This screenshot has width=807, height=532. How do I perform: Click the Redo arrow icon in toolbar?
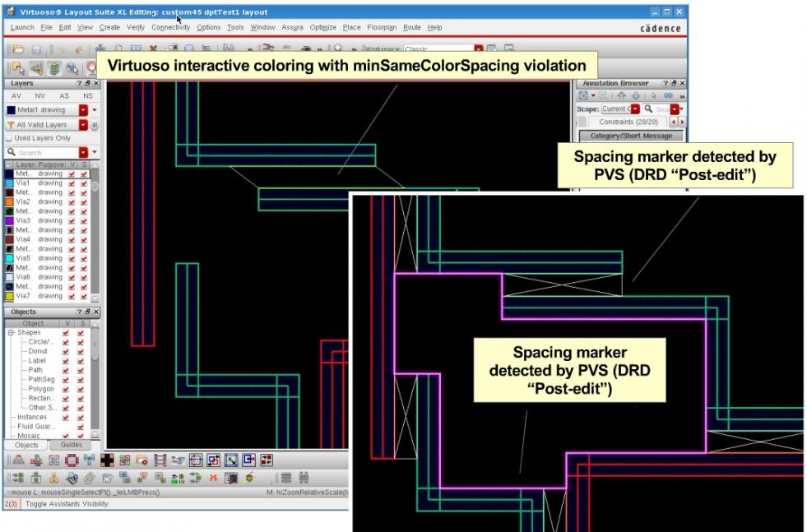pos(79,49)
